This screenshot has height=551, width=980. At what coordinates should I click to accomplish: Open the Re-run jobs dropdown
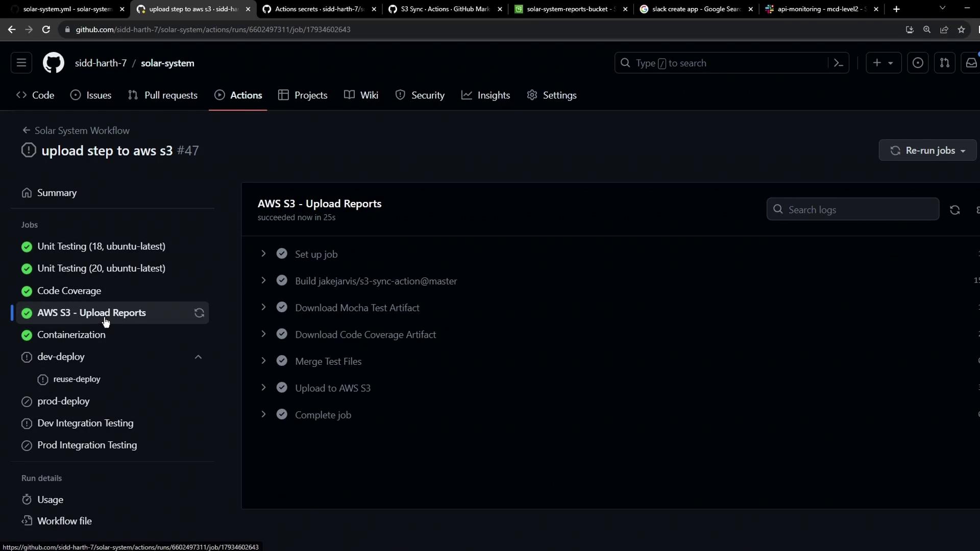pos(927,151)
